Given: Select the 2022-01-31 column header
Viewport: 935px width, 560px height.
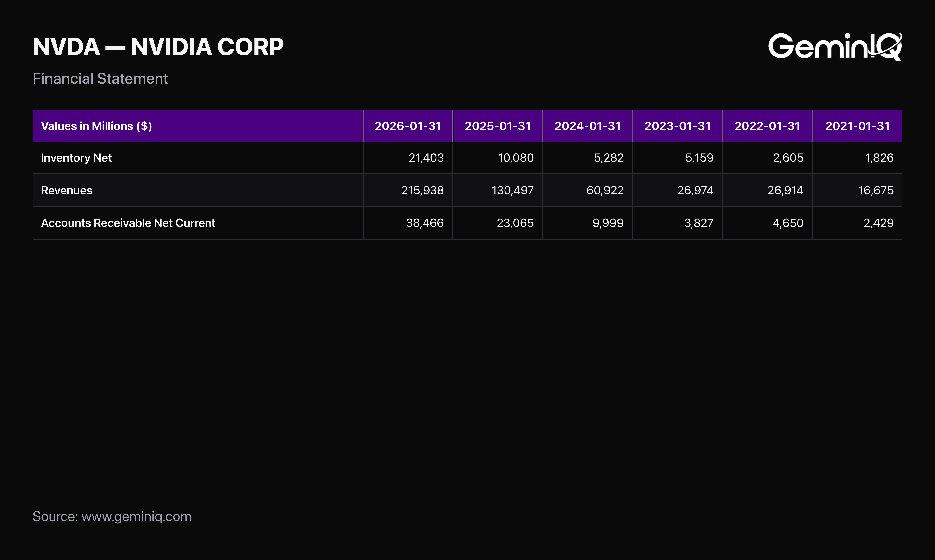Looking at the screenshot, I should click(x=767, y=126).
